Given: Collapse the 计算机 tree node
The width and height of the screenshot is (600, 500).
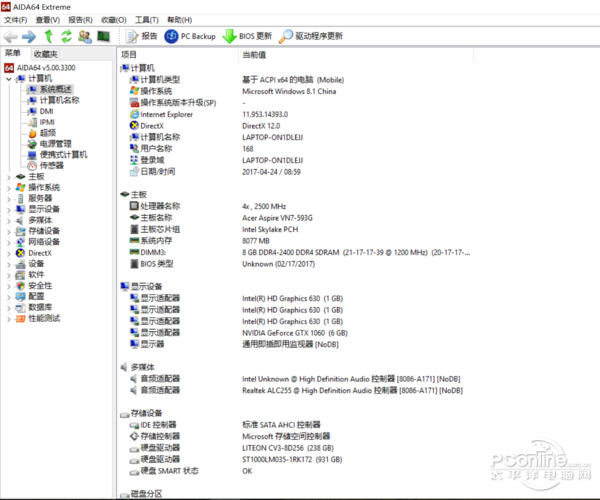Looking at the screenshot, I should 9,79.
